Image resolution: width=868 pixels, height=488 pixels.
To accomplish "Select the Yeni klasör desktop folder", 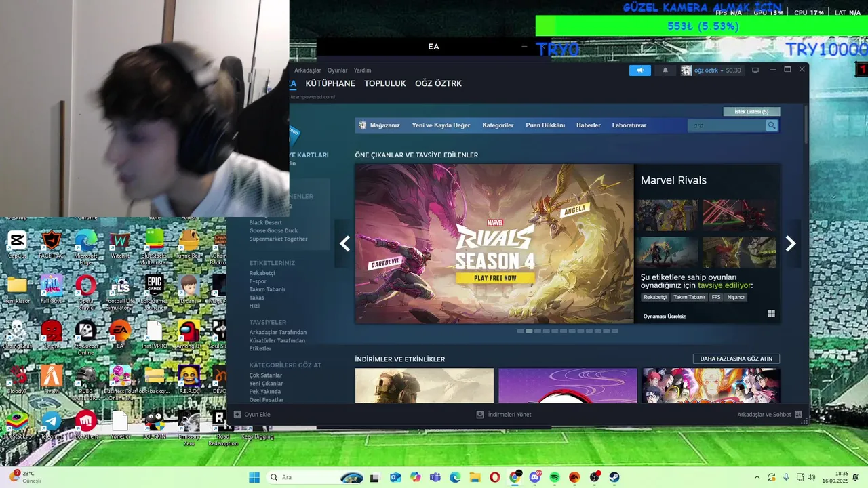I will pos(17,289).
